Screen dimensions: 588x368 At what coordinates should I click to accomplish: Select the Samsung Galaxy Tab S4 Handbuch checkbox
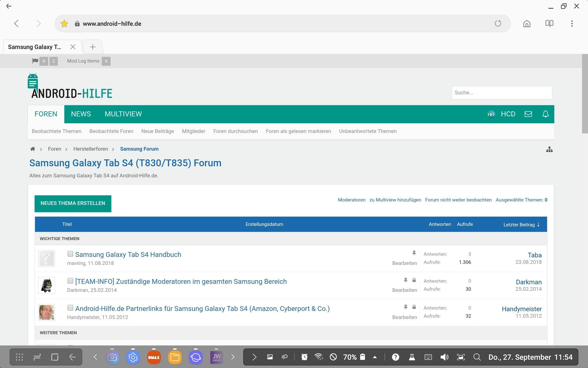point(70,254)
